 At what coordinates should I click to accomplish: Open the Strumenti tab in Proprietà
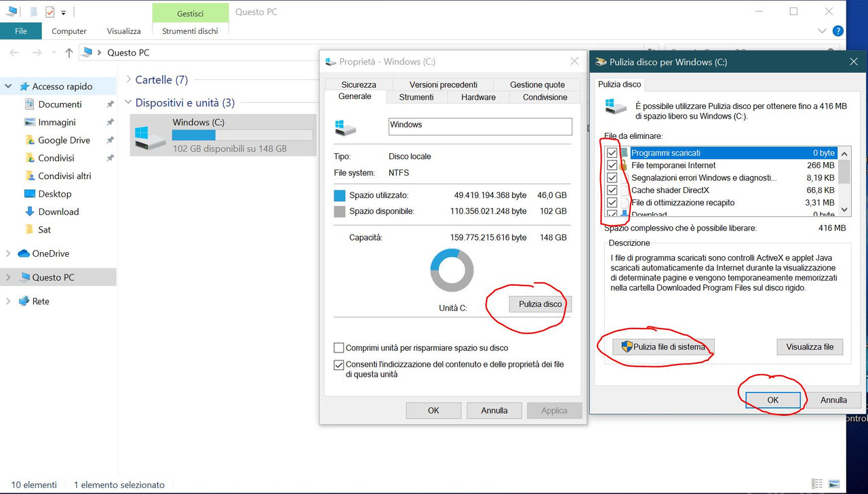click(x=416, y=97)
